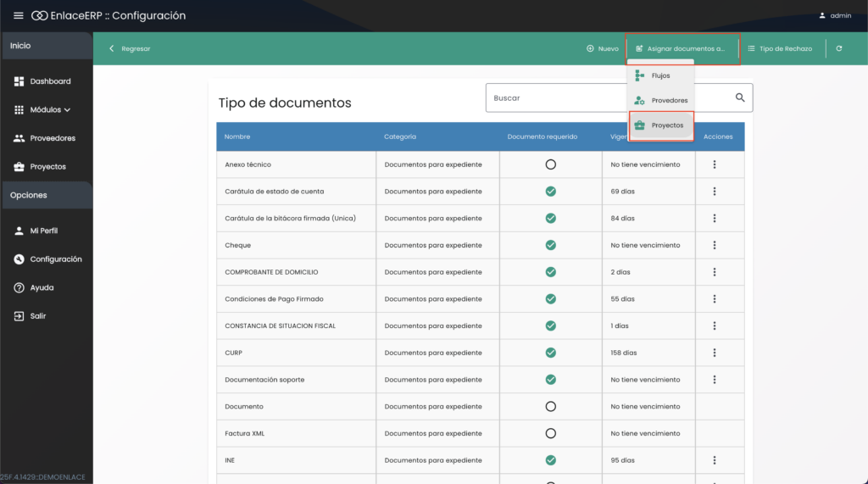
Task: Click the refresh icon in green toolbar
Action: click(x=839, y=49)
